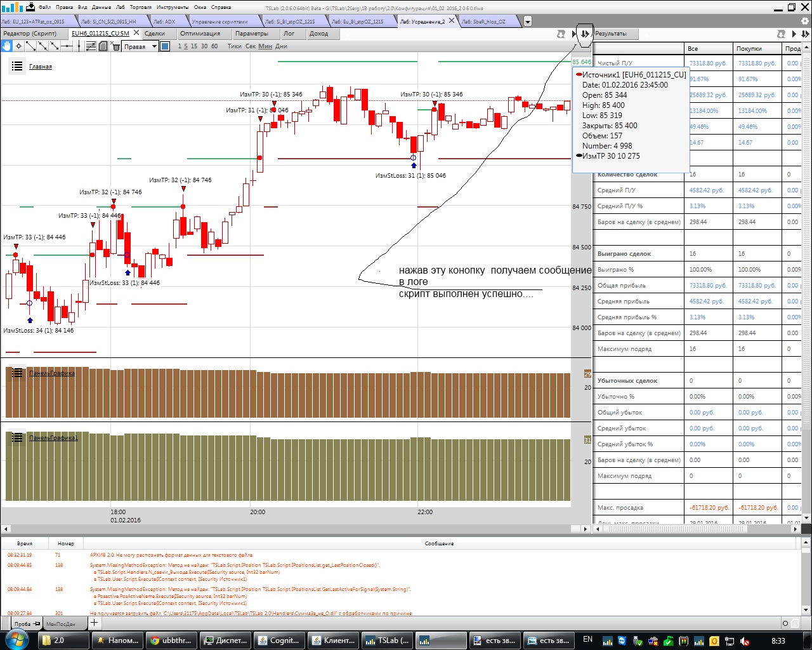The height and width of the screenshot is (650, 812).
Task: Switch to Управление скриптами tab
Action: (220, 21)
